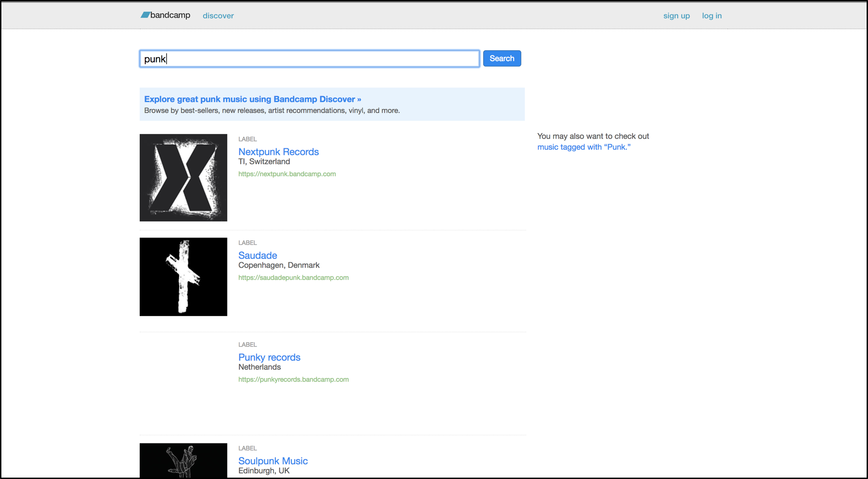Visit nextpunk.bandcamp.com URL link

point(287,174)
